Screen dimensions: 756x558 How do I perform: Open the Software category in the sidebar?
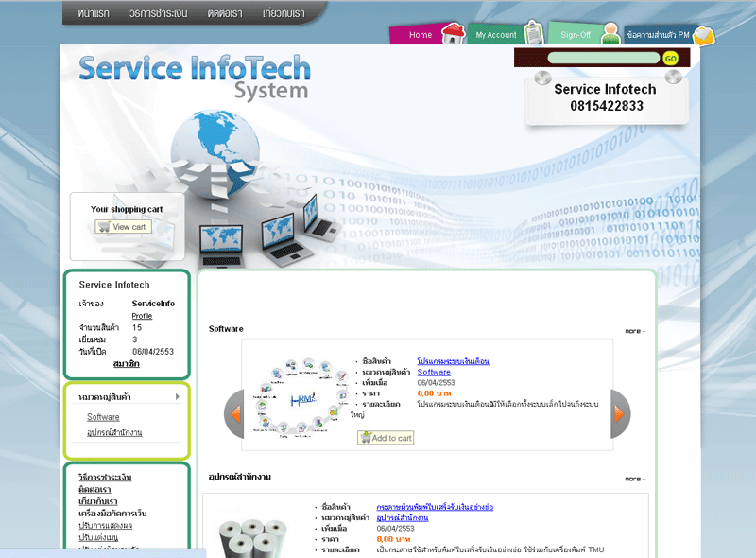point(103,417)
